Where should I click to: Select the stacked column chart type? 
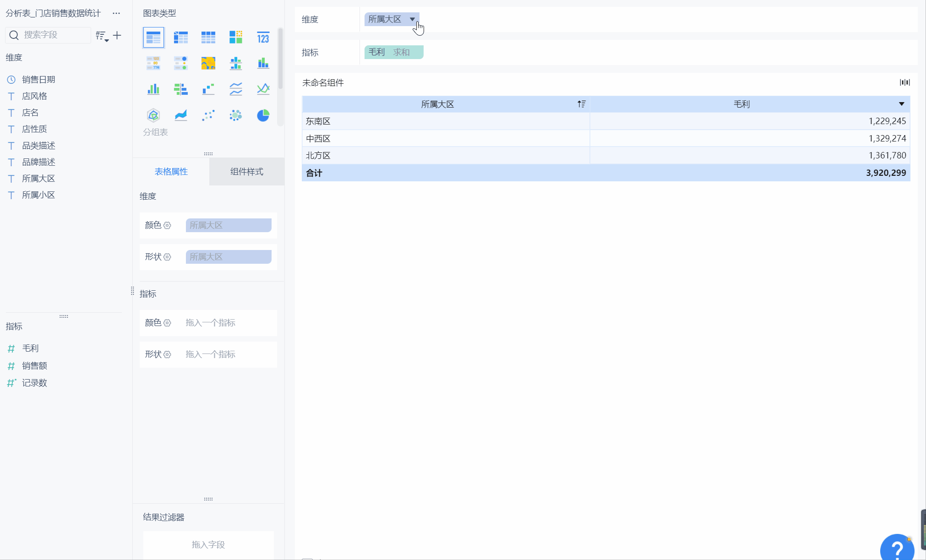[263, 63]
